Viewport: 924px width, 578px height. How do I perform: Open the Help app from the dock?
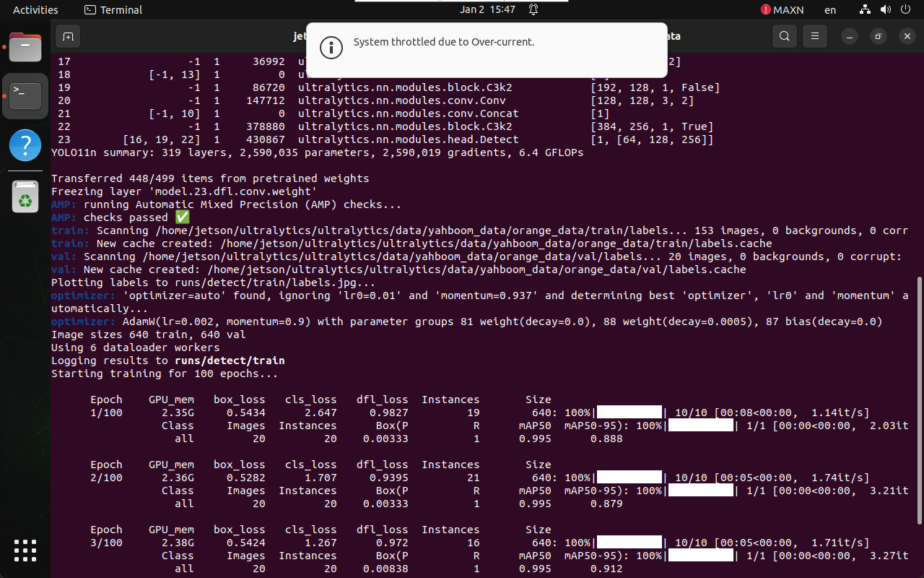[25, 145]
